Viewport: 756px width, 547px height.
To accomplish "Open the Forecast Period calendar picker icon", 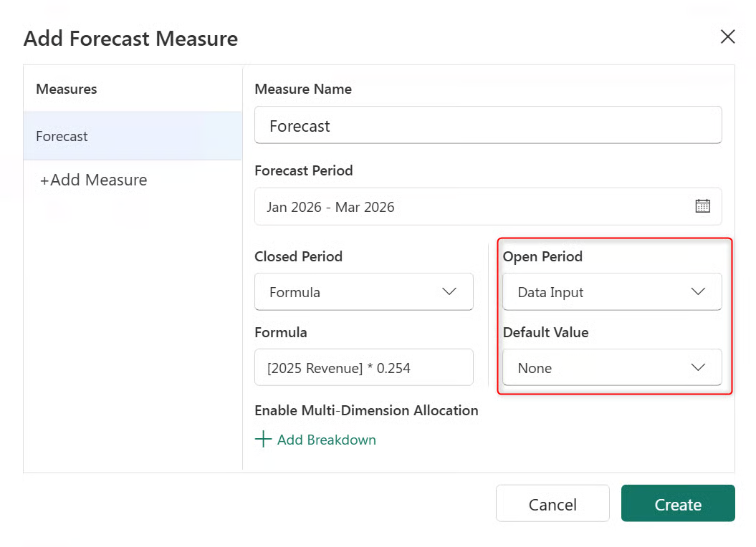I will 702,206.
